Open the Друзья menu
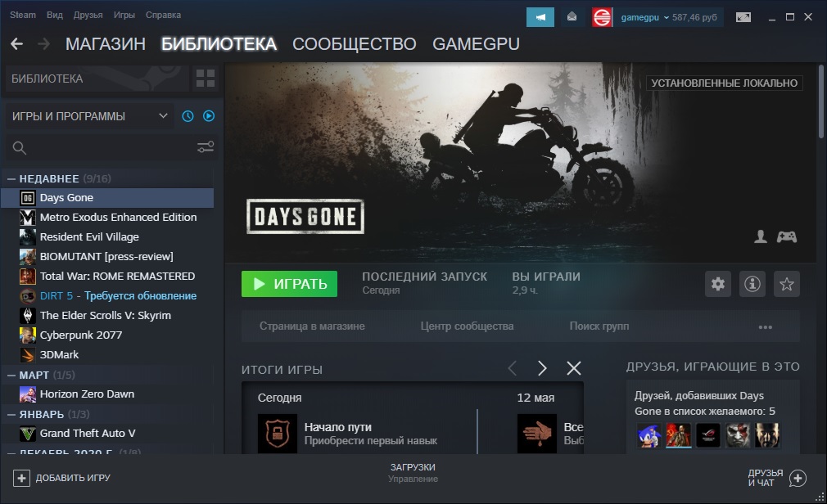Image resolution: width=827 pixels, height=504 pixels. click(x=88, y=15)
